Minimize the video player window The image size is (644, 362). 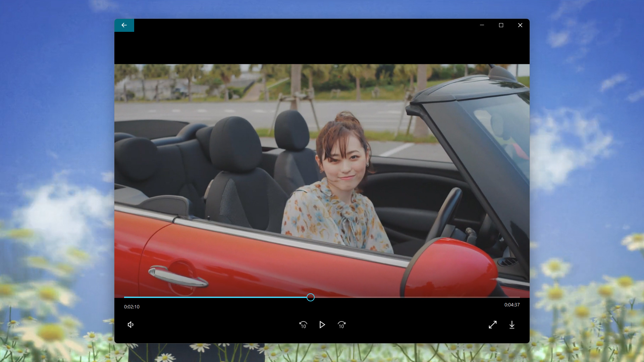click(482, 25)
